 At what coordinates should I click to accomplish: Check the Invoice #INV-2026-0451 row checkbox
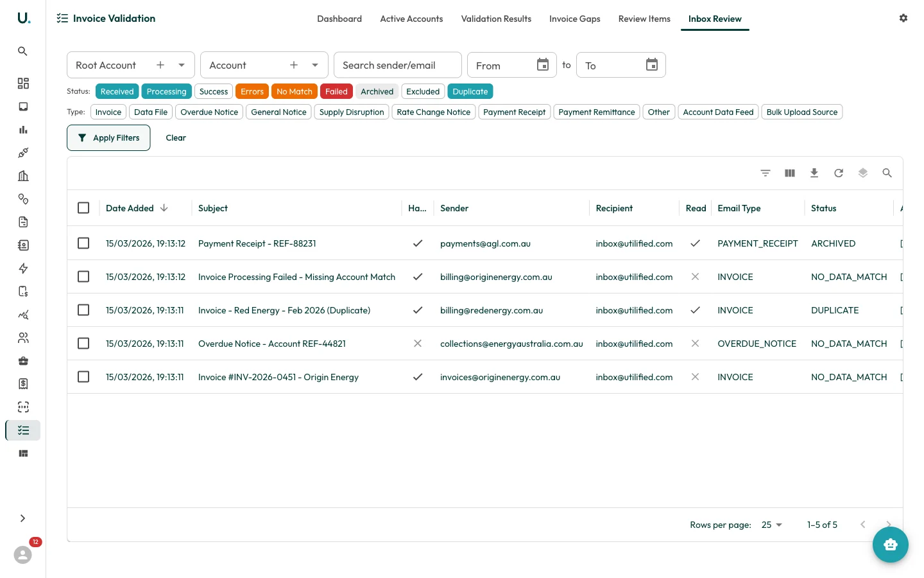(x=83, y=377)
